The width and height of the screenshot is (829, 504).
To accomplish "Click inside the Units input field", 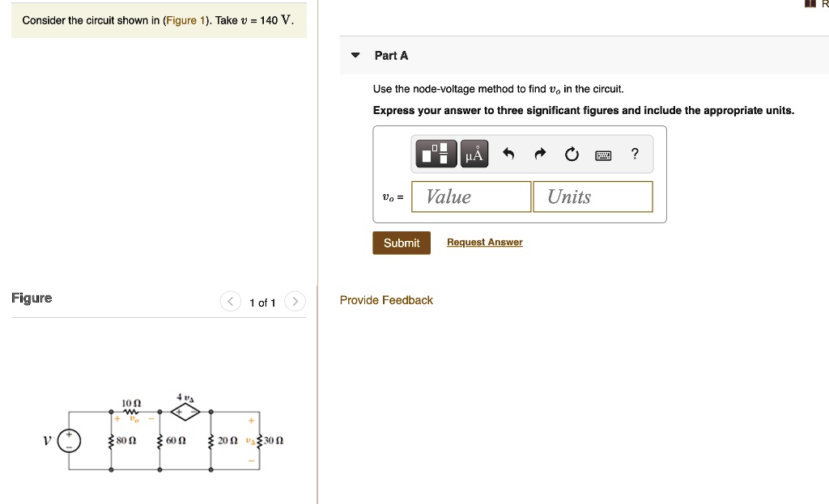I will 593,196.
